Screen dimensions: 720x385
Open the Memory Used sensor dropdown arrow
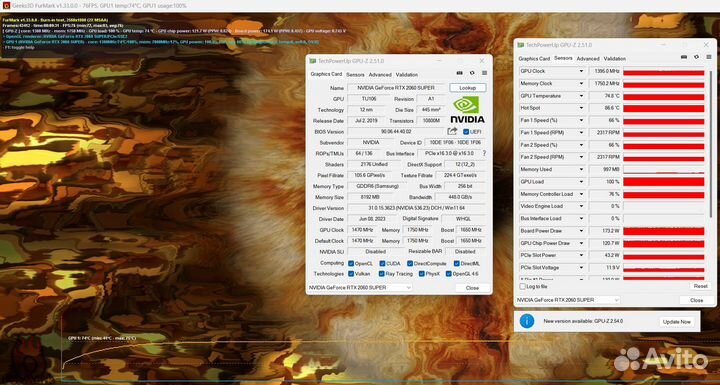(x=581, y=170)
